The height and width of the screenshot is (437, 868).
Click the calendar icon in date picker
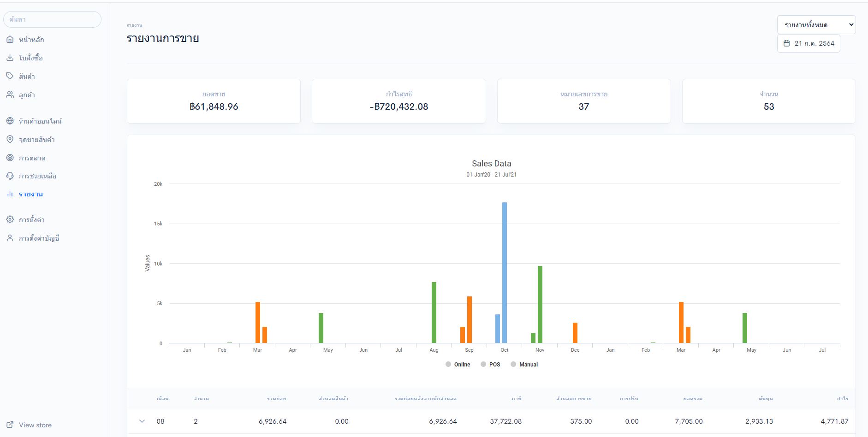[787, 43]
